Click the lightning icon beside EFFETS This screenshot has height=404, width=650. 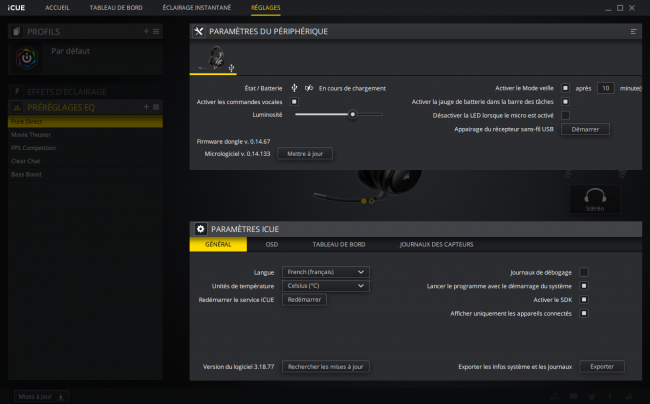pyautogui.click(x=17, y=92)
